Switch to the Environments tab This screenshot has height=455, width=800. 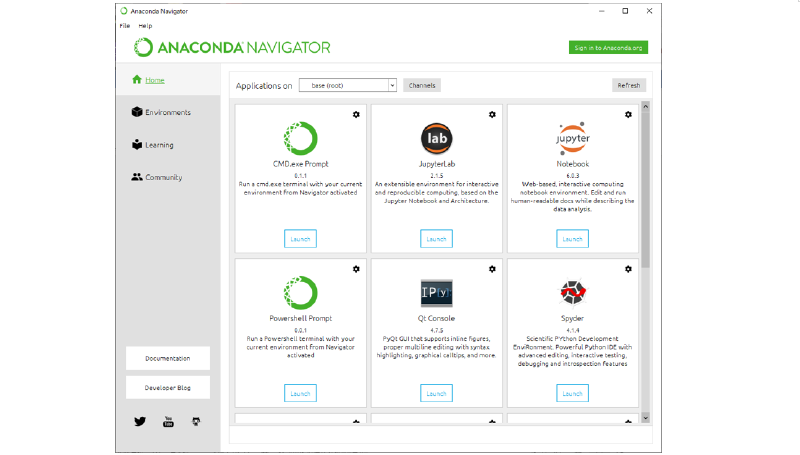(167, 112)
